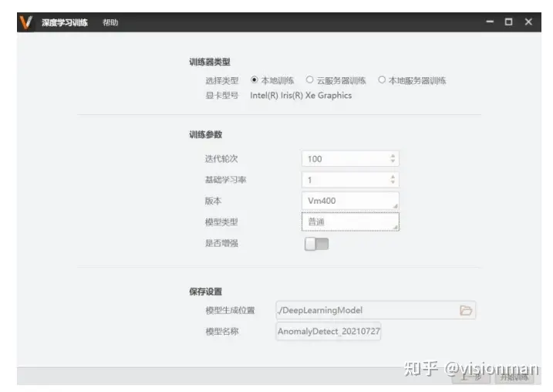
Task: Increase iteration count with up arrow
Action: (393, 156)
